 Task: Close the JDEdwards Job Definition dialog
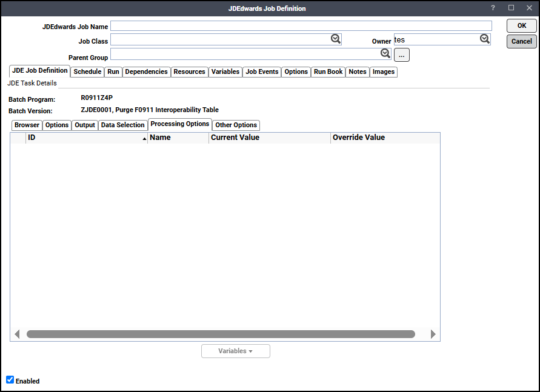[529, 8]
